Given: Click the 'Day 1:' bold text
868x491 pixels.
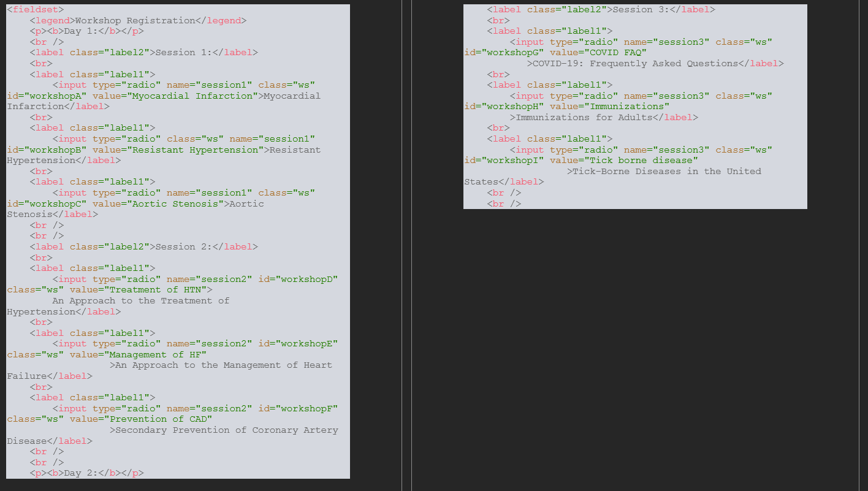Looking at the screenshot, I should (x=81, y=31).
